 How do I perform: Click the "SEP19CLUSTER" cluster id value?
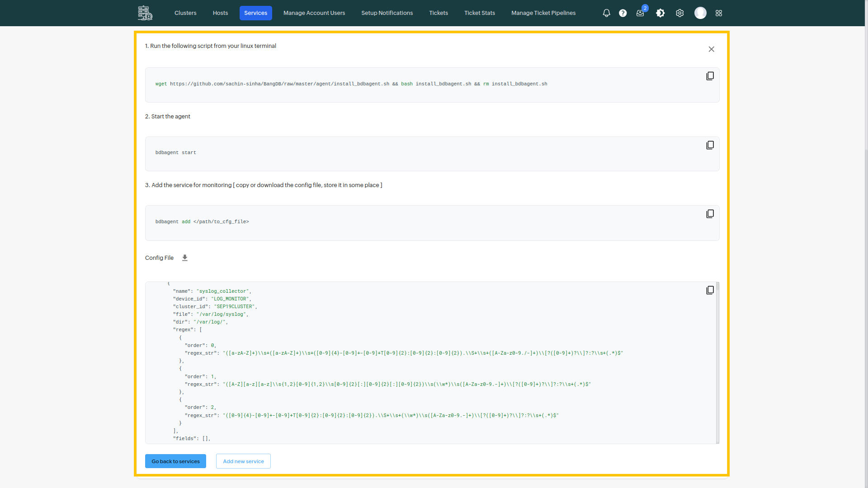pyautogui.click(x=234, y=307)
